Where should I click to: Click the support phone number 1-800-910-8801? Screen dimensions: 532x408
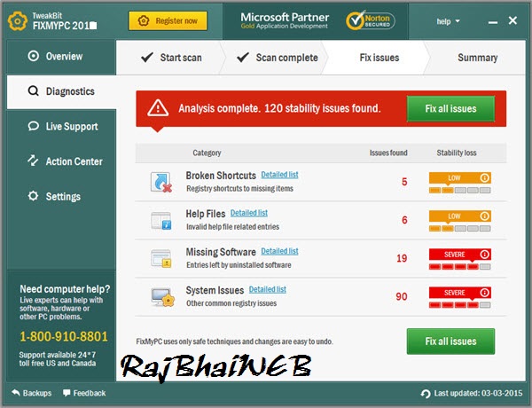[x=64, y=336]
